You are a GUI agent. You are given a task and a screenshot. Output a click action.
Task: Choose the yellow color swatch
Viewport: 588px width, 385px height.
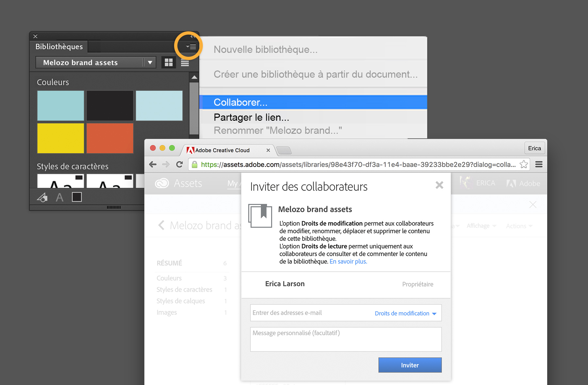(x=60, y=138)
